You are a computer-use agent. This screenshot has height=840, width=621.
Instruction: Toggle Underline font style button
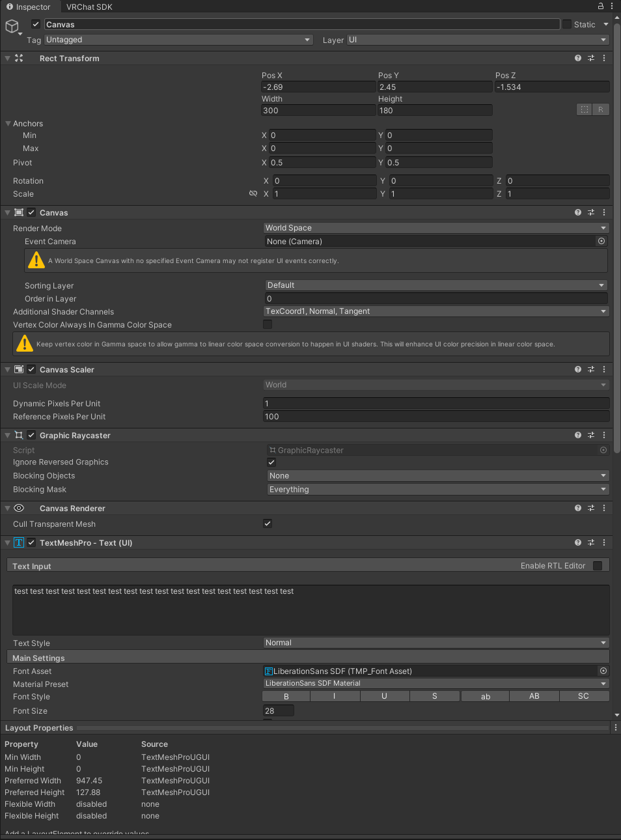[x=384, y=696]
